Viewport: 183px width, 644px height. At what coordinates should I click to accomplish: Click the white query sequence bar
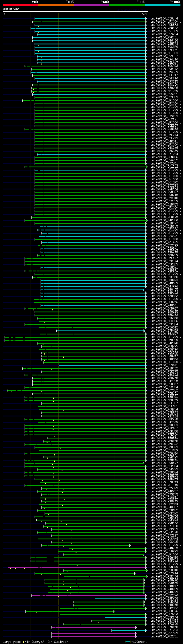click(x=75, y=12)
